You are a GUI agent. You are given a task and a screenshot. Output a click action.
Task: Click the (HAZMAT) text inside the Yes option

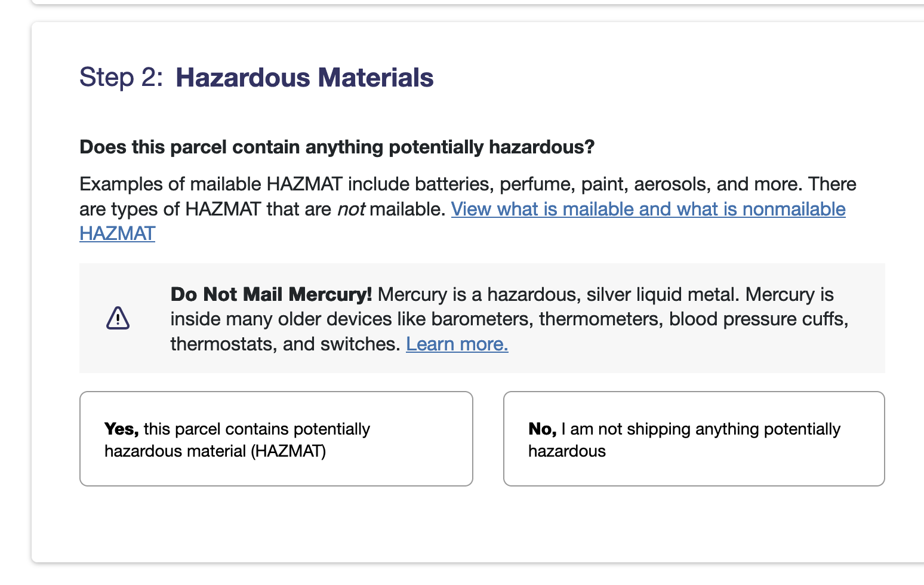(288, 451)
